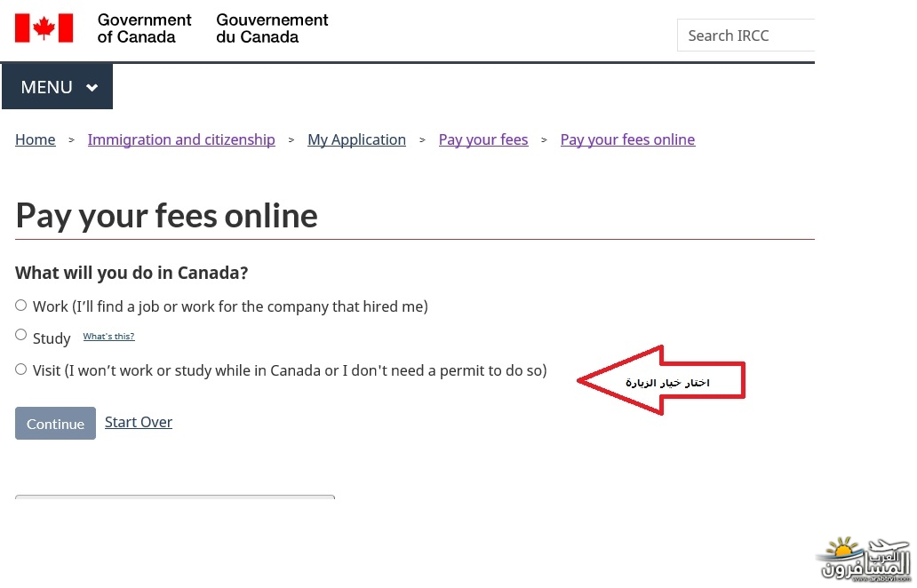Click the Continue button
This screenshot has width=917, height=588.
(x=56, y=423)
